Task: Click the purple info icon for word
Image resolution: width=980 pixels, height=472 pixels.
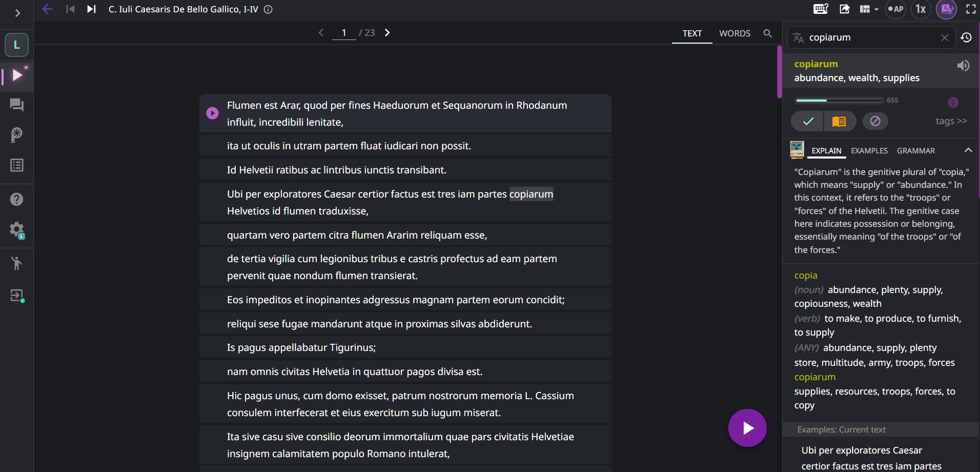Action: point(953,103)
